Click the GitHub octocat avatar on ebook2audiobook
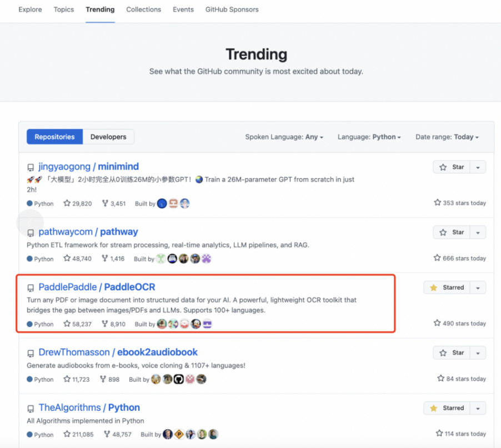Screen dimensions: 501x448 (x=179, y=379)
